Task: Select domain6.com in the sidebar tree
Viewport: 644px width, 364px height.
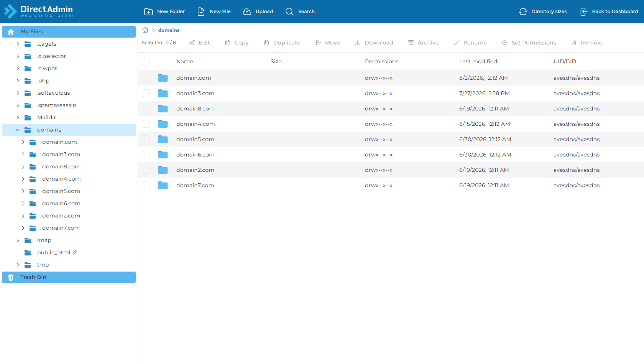Action: click(x=61, y=203)
